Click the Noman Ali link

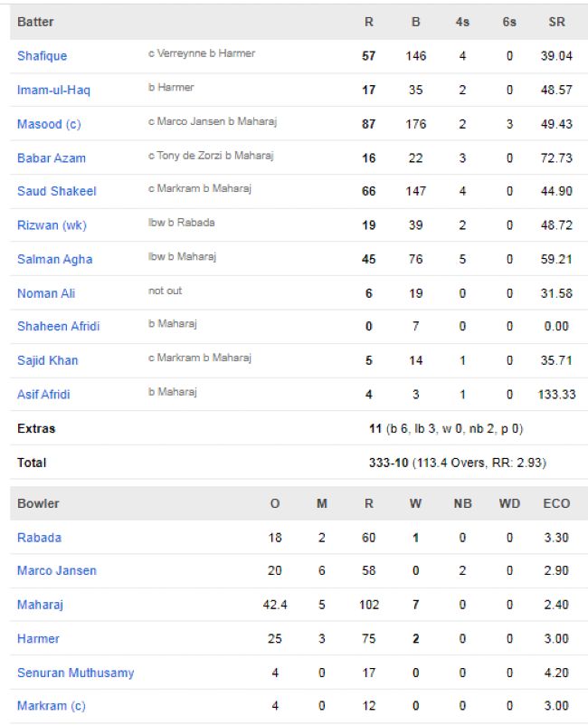coord(46,293)
